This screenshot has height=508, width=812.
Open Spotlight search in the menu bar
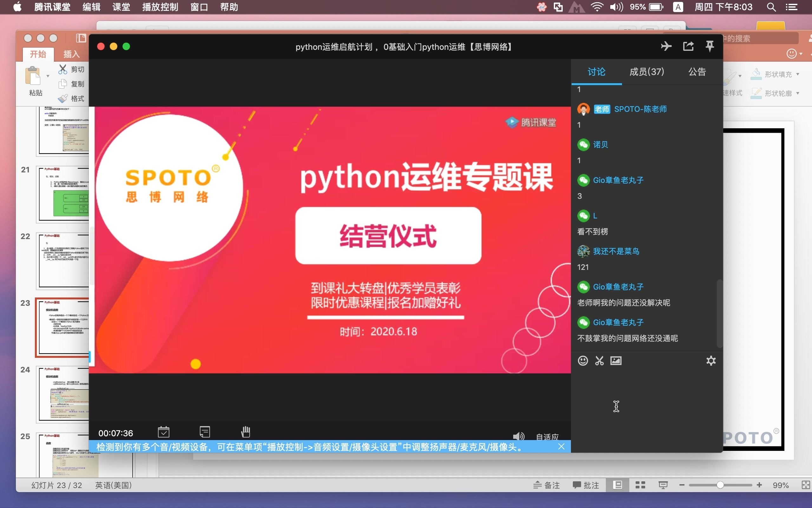click(x=771, y=7)
